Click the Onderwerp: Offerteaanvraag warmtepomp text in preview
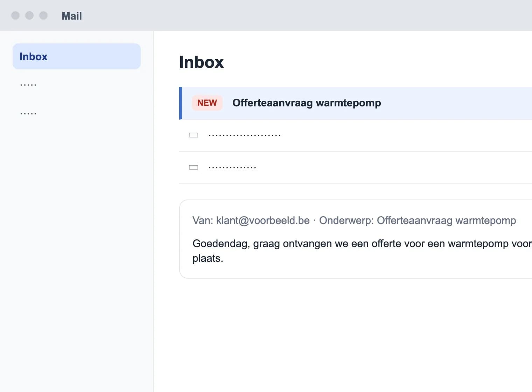 coord(418,220)
